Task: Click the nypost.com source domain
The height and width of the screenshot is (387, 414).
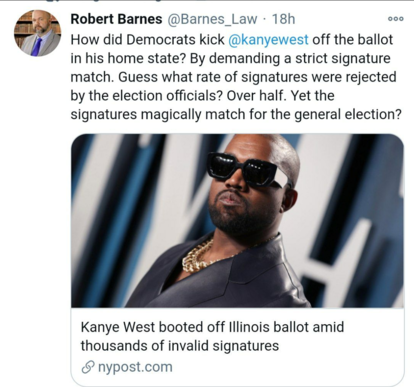Action: coord(135,367)
